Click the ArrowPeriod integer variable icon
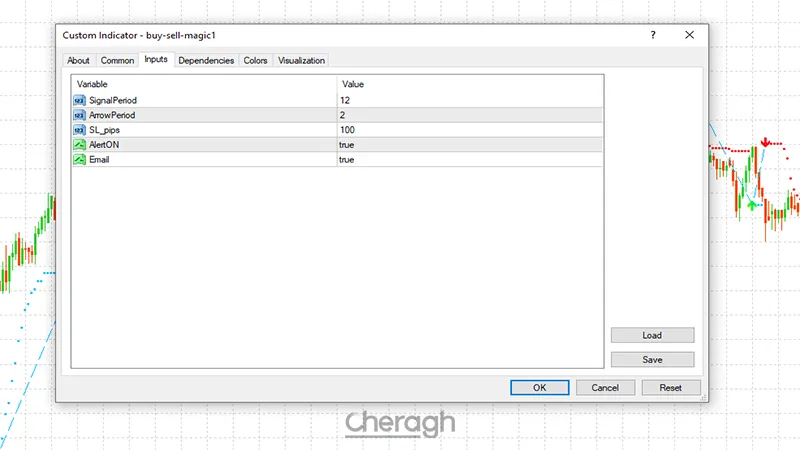 pos(80,115)
